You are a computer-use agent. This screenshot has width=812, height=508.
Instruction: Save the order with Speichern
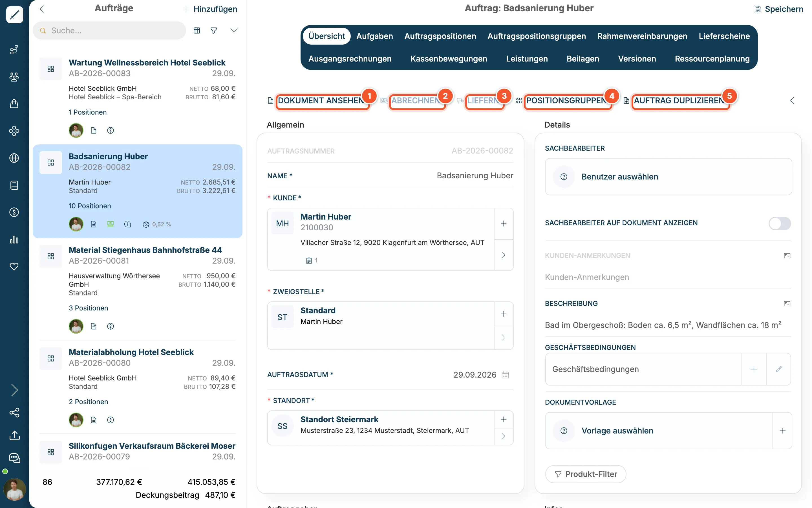point(778,9)
